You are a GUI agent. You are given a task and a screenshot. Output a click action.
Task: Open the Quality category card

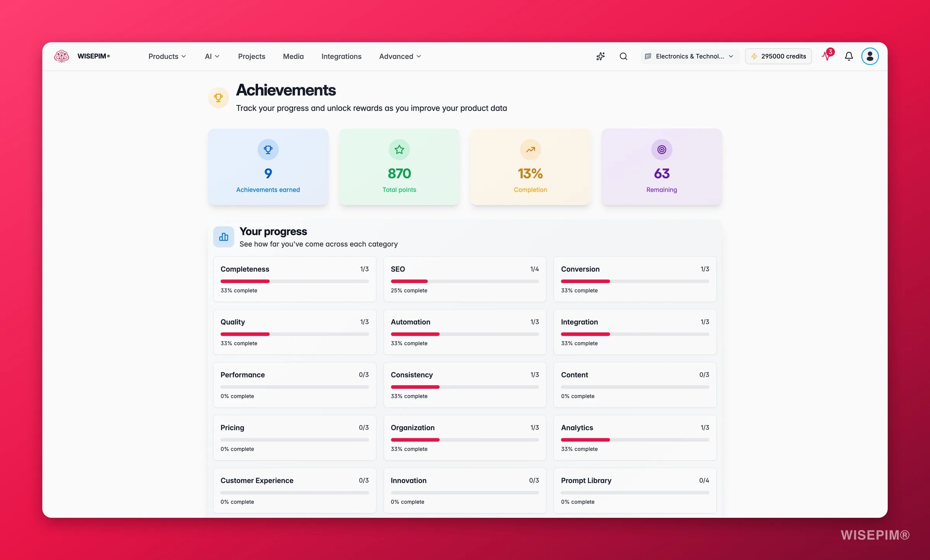tap(294, 332)
